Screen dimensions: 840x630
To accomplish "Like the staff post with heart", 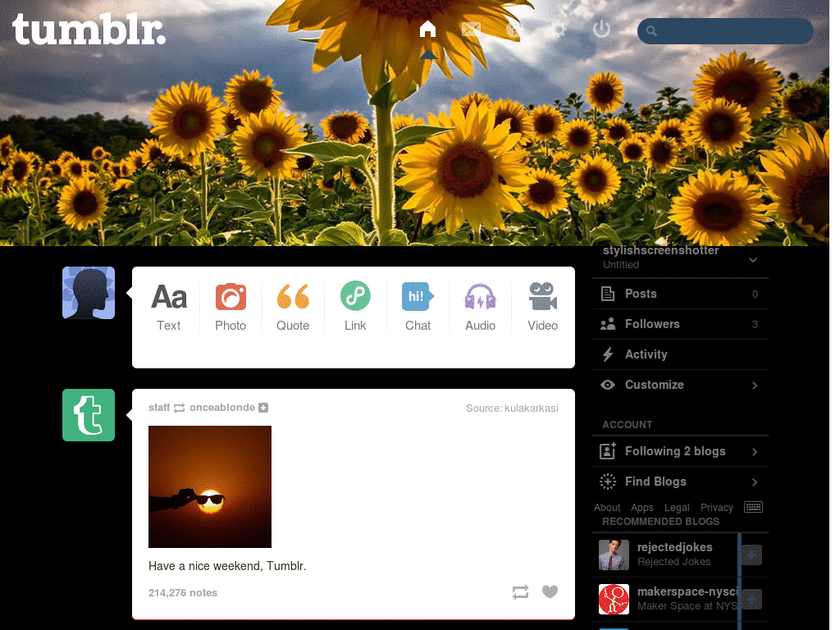I will (550, 592).
